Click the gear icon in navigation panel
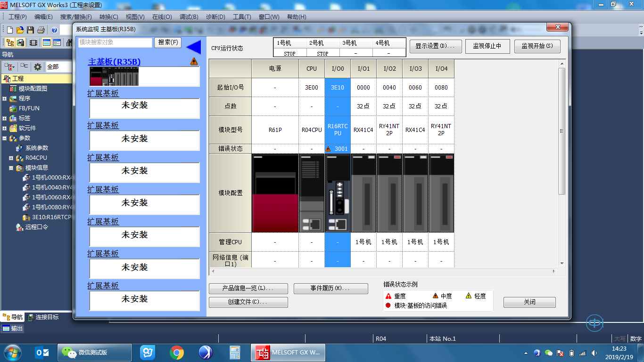Screen dimensions: 644x362 pyautogui.click(x=38, y=67)
